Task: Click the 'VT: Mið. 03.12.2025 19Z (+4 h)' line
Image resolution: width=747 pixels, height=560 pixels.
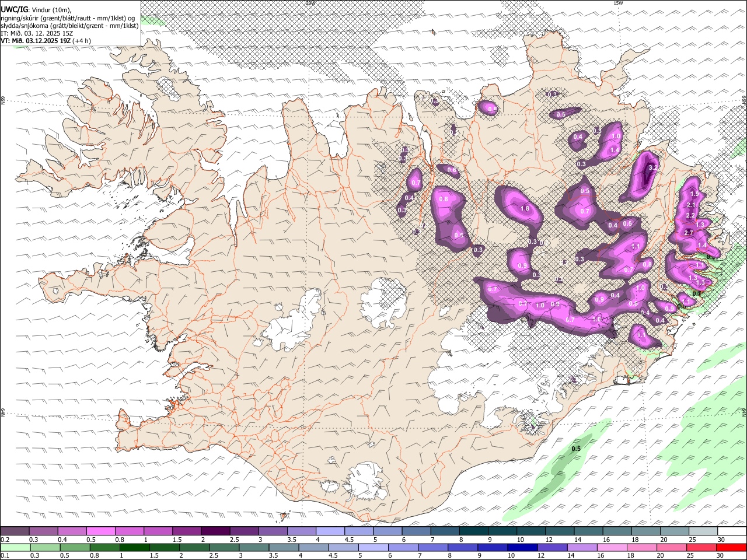Action: [x=46, y=41]
